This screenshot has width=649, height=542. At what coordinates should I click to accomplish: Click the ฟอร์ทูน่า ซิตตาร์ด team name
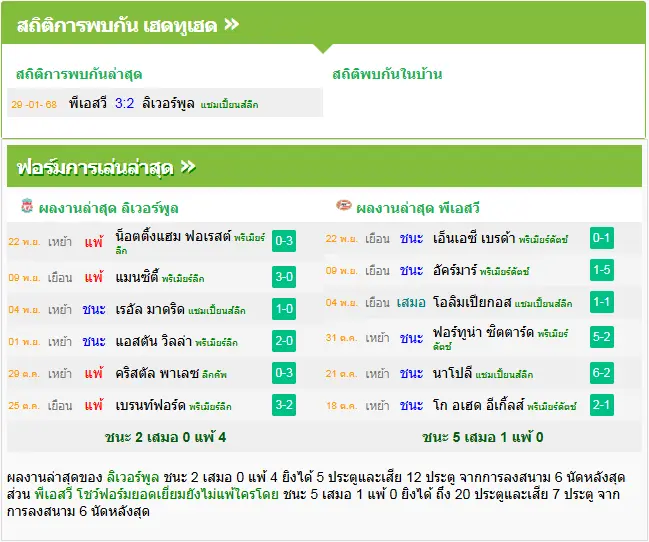tap(483, 332)
